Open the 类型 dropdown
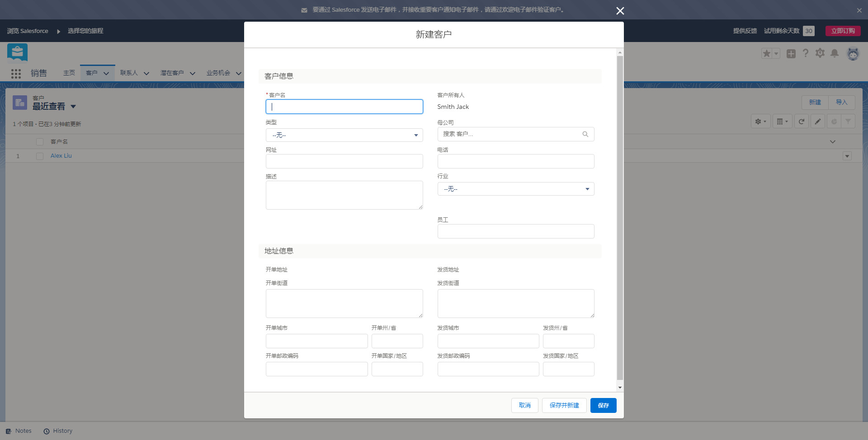Viewport: 868px width, 440px height. pos(344,135)
